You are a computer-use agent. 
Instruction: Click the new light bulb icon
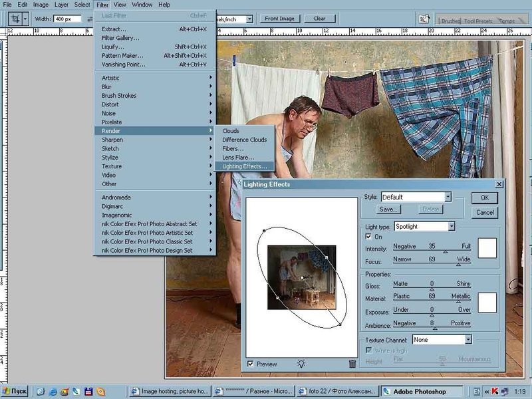click(301, 364)
